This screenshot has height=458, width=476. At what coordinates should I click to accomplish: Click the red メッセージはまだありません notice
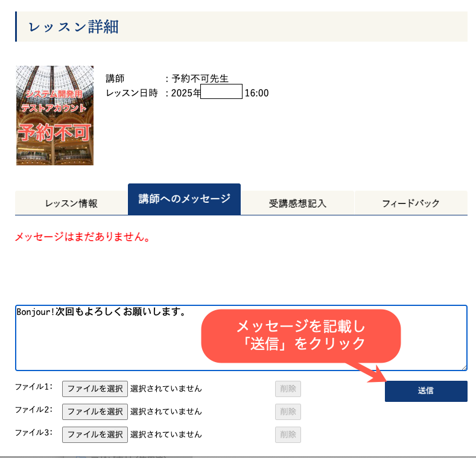pyautogui.click(x=82, y=237)
